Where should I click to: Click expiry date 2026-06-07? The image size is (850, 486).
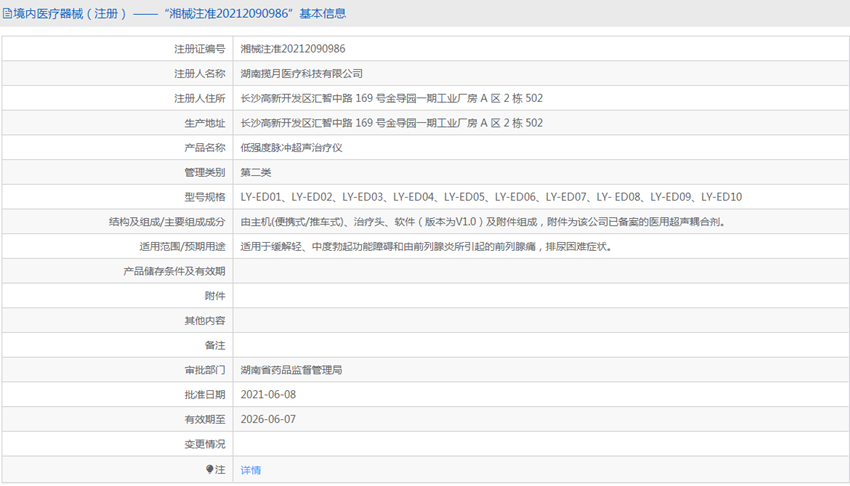click(268, 419)
